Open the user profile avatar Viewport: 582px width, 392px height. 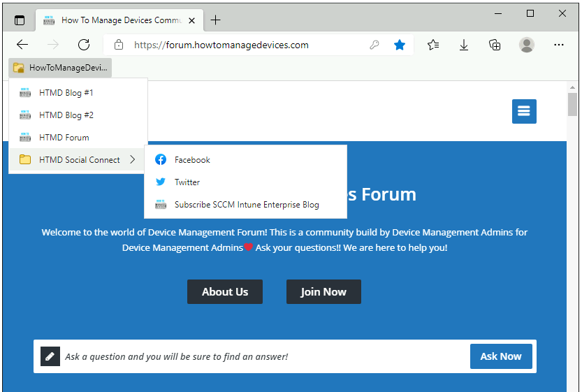coord(526,45)
